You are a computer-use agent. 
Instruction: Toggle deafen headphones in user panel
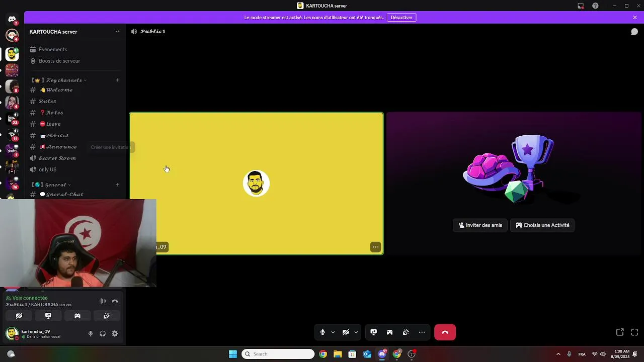click(103, 334)
